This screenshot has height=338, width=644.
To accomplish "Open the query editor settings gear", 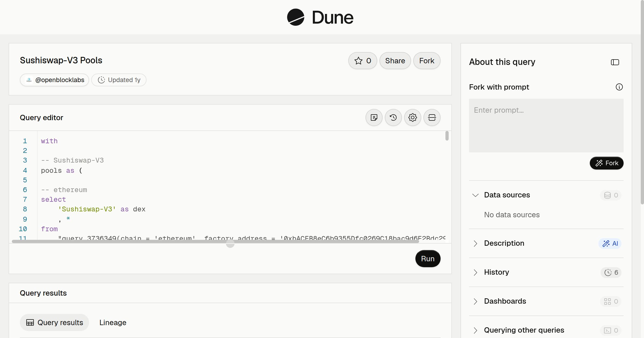I will [412, 117].
